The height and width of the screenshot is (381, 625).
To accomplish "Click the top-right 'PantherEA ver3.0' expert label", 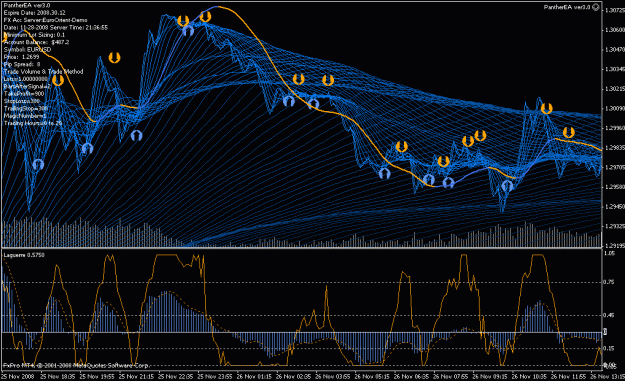I will pos(567,7).
